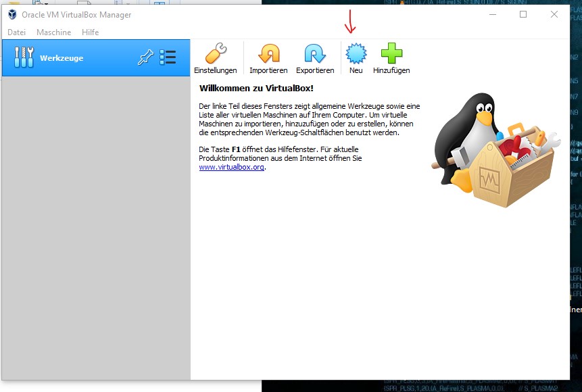Close the VirtualBox Manager window
Screen dimensions: 582x392
(x=554, y=14)
